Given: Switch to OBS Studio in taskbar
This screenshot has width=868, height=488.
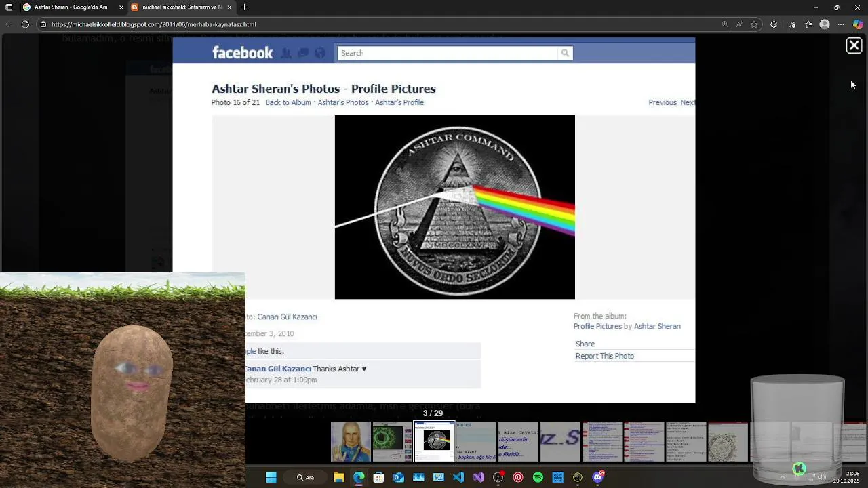Looking at the screenshot, I should (498, 477).
